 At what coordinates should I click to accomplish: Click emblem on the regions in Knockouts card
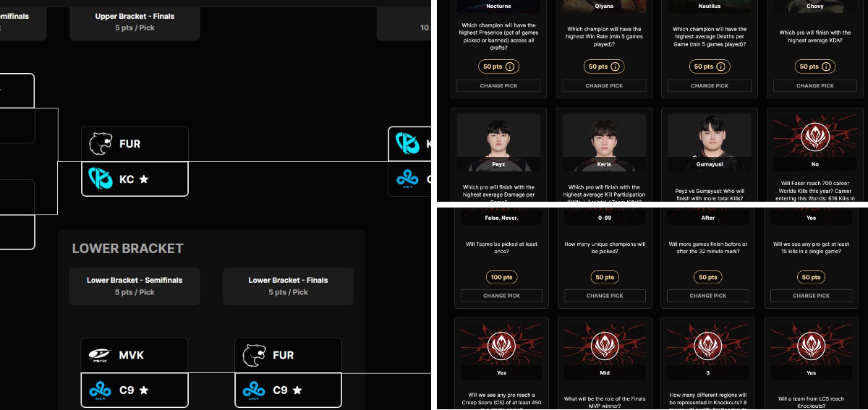(708, 345)
